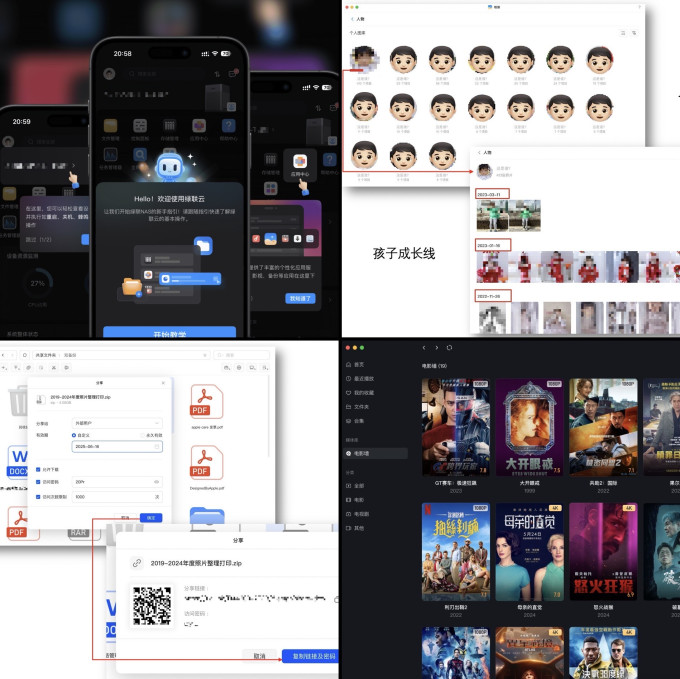The height and width of the screenshot is (679, 680).
Task: Tap the blue 'Got it' button on right phone
Action: (x=300, y=298)
